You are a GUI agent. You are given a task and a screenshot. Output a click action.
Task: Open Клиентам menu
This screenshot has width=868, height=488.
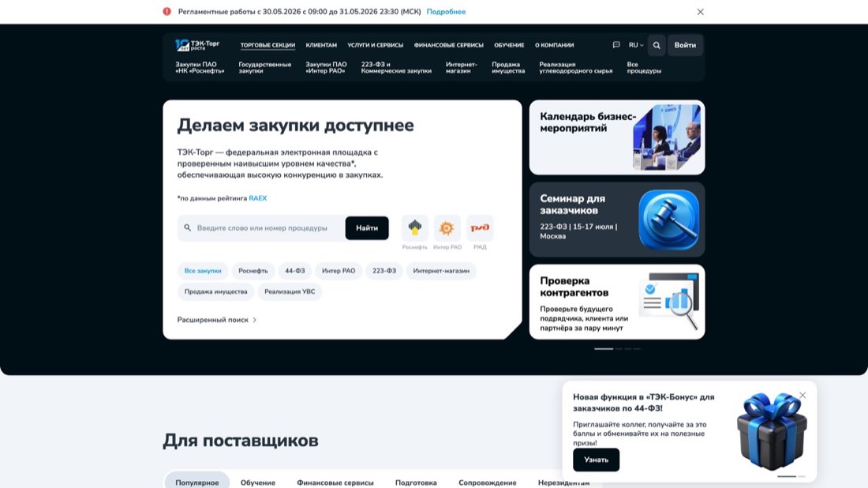[x=321, y=45]
